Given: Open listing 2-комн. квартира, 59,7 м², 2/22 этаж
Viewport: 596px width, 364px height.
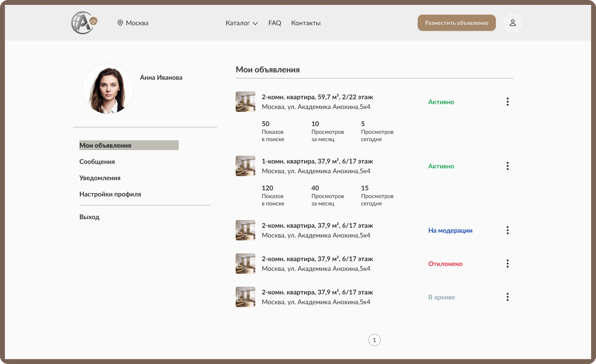Looking at the screenshot, I should (x=317, y=97).
